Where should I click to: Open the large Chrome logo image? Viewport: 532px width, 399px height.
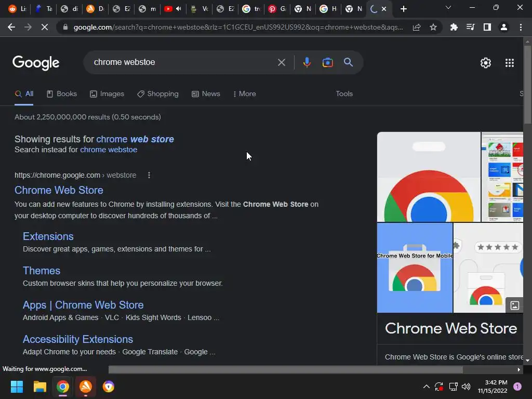(429, 177)
